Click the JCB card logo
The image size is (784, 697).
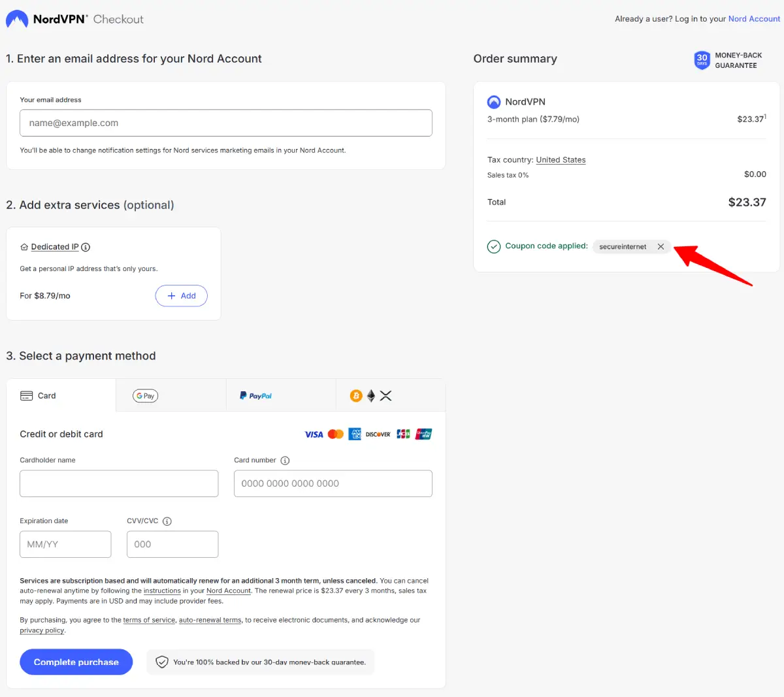click(x=403, y=434)
